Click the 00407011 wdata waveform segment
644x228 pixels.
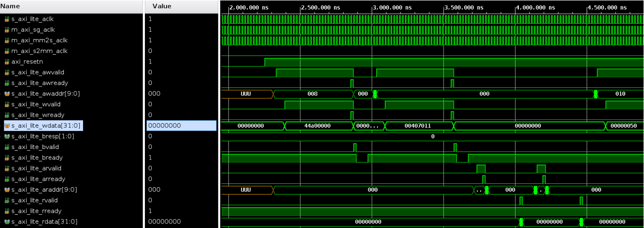coord(418,126)
